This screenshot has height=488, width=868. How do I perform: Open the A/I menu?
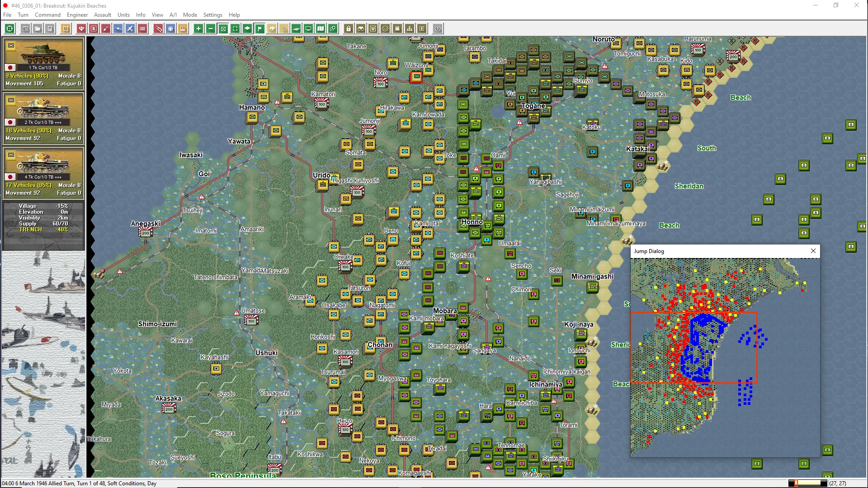pos(173,15)
